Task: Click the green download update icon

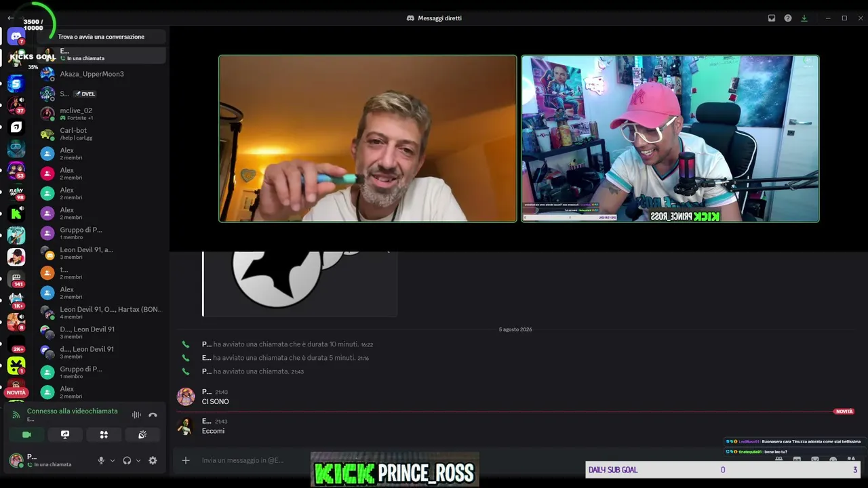Action: 804,18
